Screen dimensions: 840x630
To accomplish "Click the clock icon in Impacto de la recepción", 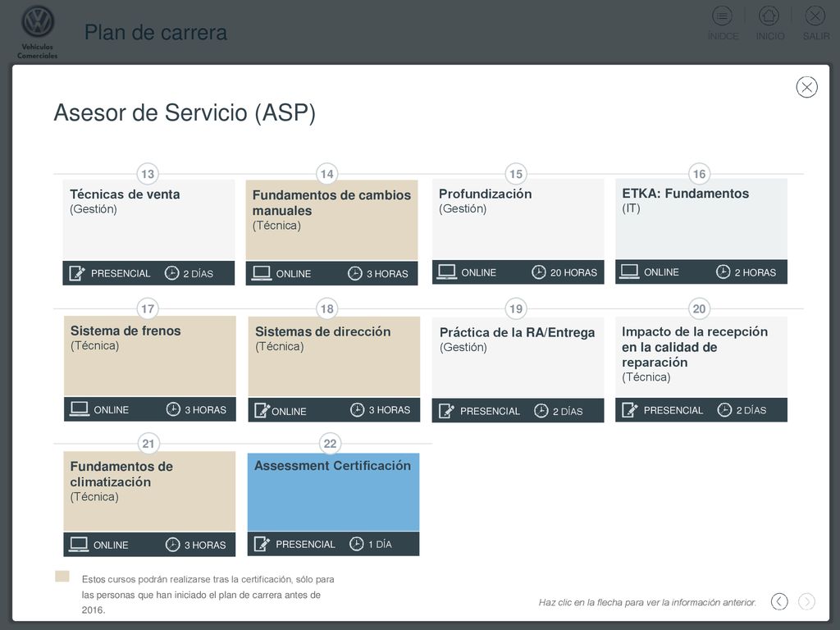I will point(724,410).
